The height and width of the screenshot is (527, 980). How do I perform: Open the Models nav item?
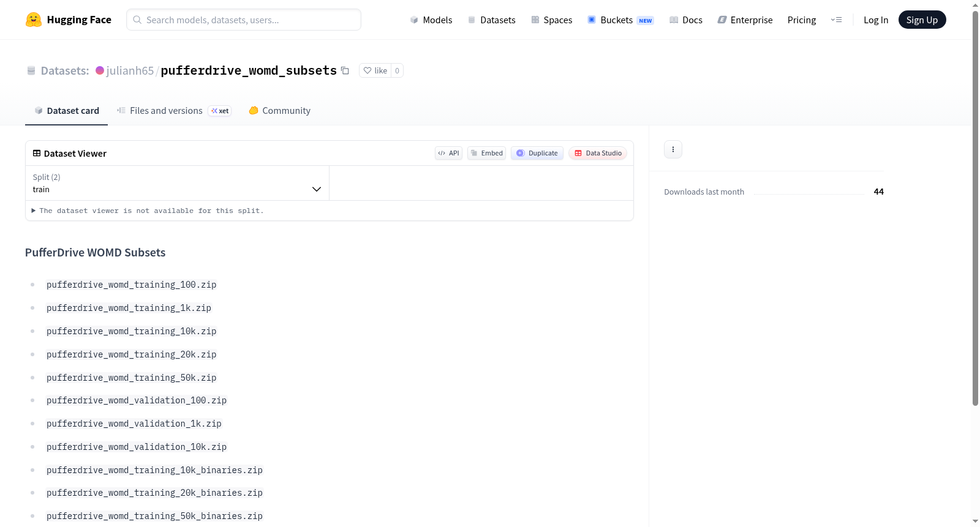pos(431,20)
